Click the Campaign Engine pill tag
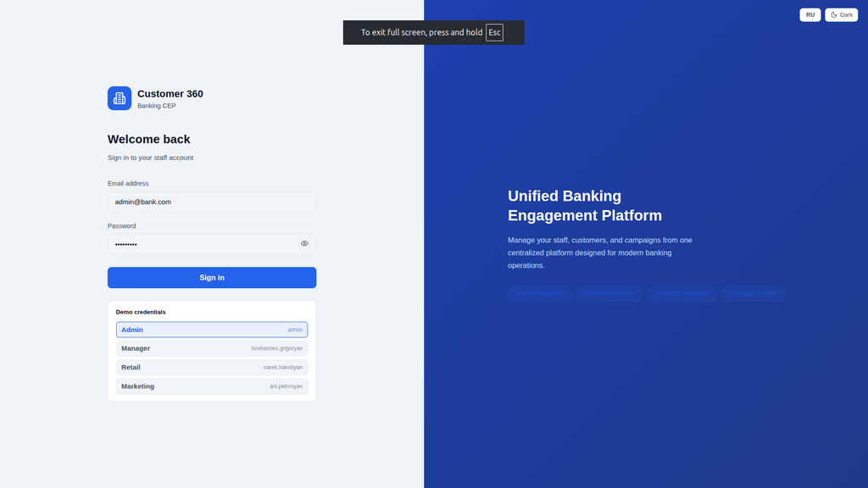This screenshot has width=868, height=488. (753, 293)
